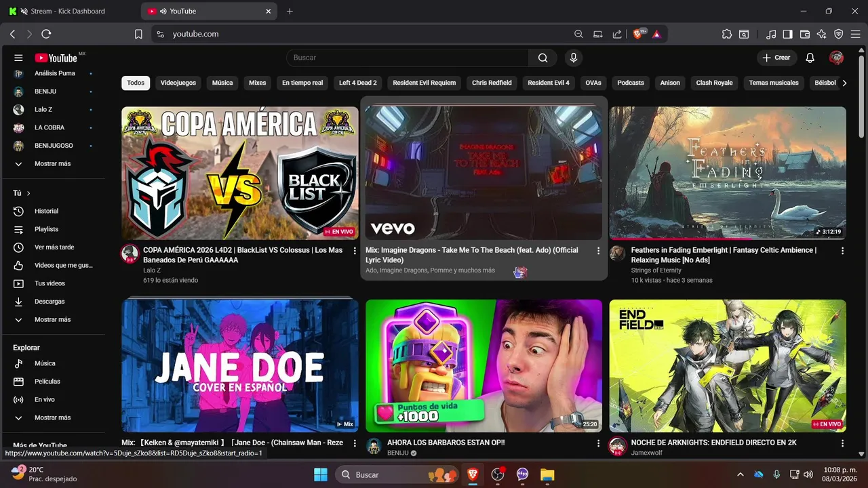868x488 pixels.
Task: Play the COPA AMÉRICA live thumbnail
Action: pos(240,174)
